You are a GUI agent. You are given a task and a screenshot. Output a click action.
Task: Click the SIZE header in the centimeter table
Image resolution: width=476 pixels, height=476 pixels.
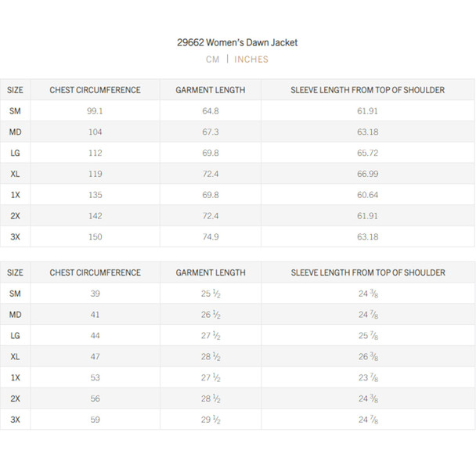point(15,90)
